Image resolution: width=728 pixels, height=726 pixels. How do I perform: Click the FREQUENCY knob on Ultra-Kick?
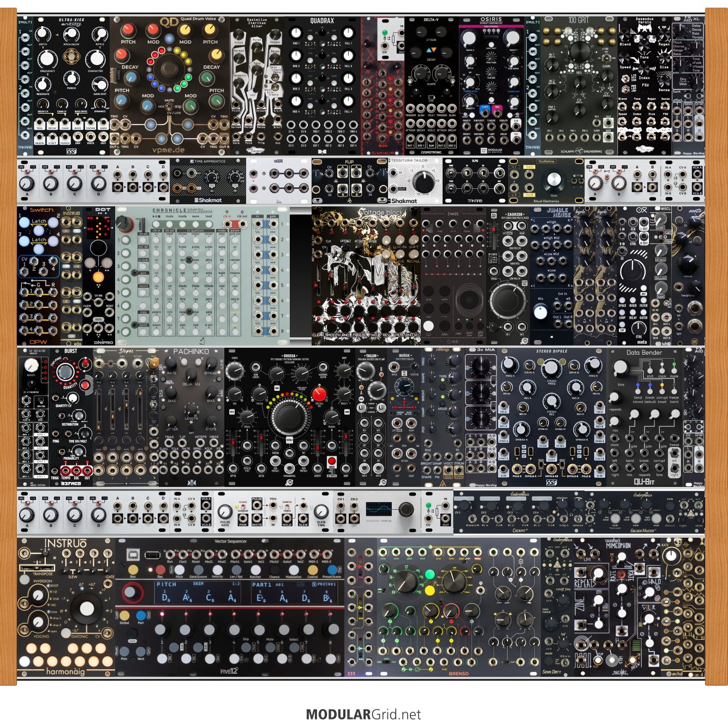[47, 59]
